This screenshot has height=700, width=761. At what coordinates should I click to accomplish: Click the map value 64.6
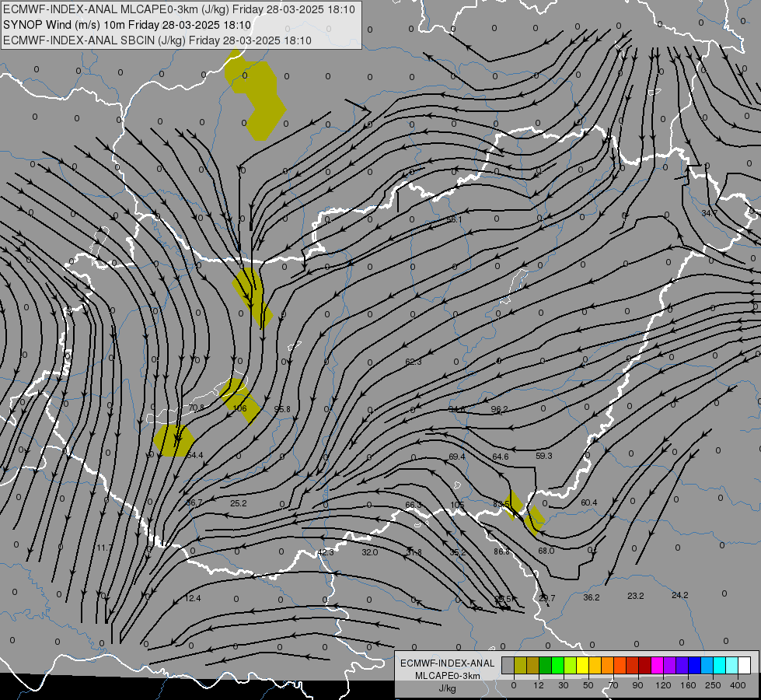pyautogui.click(x=501, y=457)
